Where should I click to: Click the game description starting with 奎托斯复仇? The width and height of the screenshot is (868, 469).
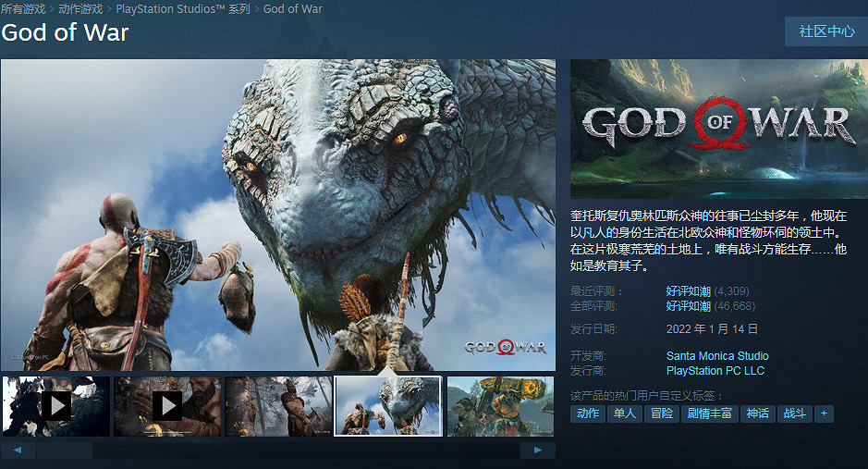709,241
